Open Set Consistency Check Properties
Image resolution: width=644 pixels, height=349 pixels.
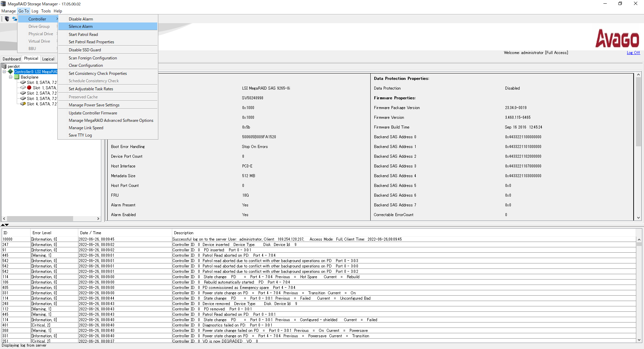[108, 73]
